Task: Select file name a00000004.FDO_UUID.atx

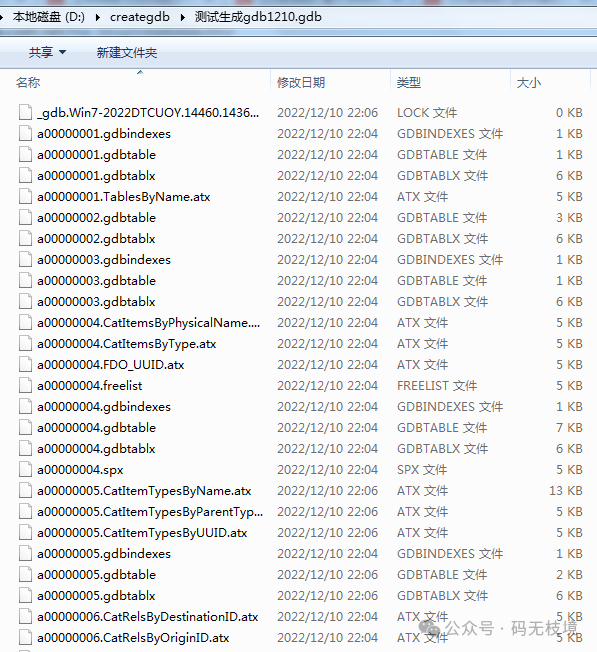Action: pyautogui.click(x=111, y=365)
